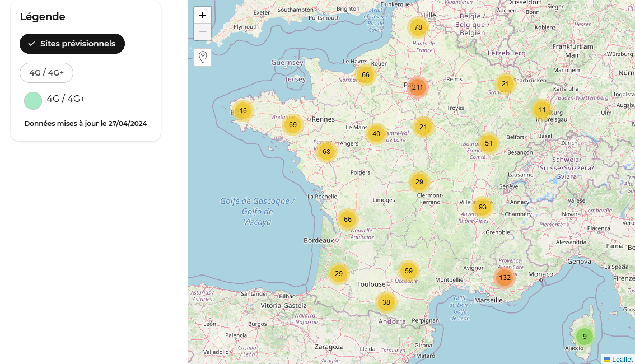The image size is (635, 364).
Task: Expand the 38 cluster near Andorra
Action: click(x=386, y=302)
